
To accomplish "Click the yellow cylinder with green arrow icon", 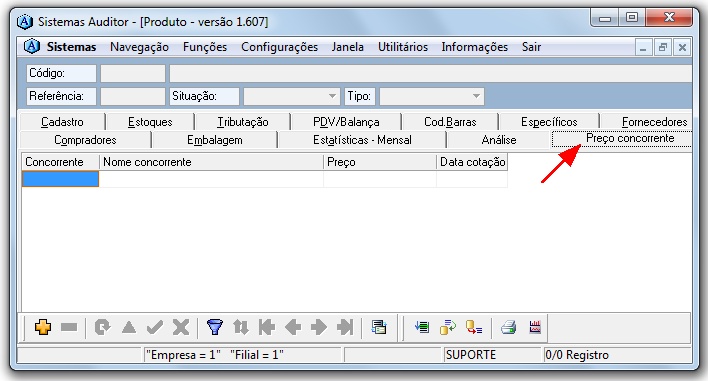I will click(x=447, y=327).
